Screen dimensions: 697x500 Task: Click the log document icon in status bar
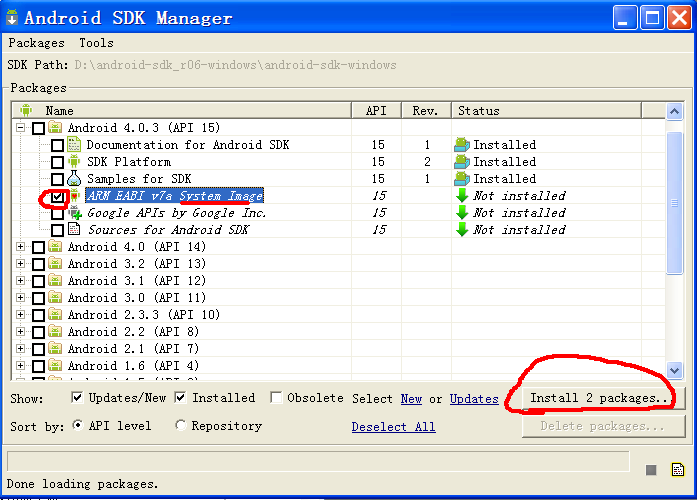coord(677,469)
